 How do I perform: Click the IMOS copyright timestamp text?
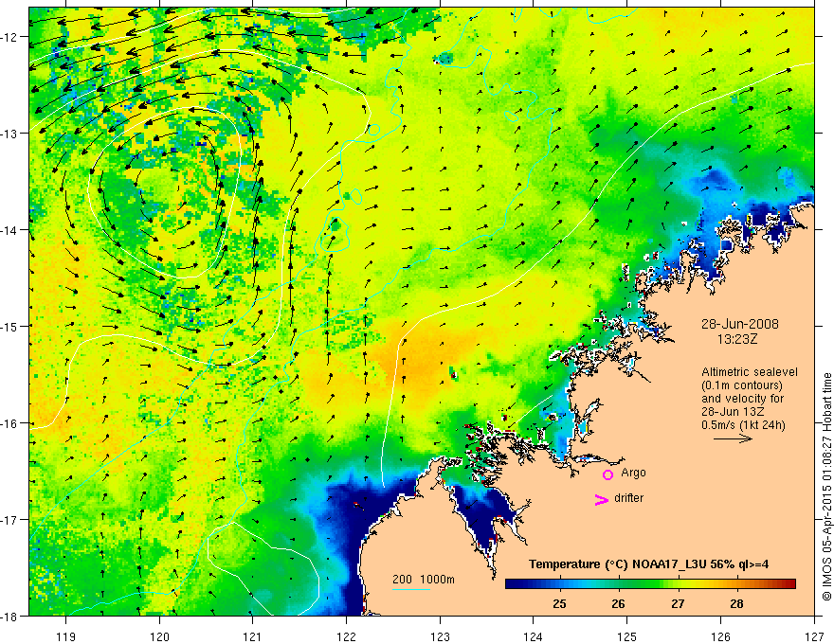pos(827,487)
